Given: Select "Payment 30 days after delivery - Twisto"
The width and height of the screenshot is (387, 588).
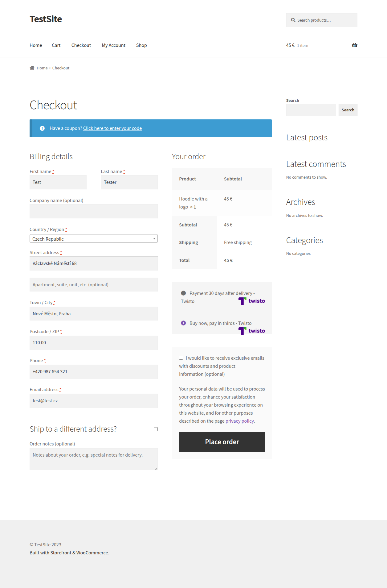Looking at the screenshot, I should [x=183, y=292].
